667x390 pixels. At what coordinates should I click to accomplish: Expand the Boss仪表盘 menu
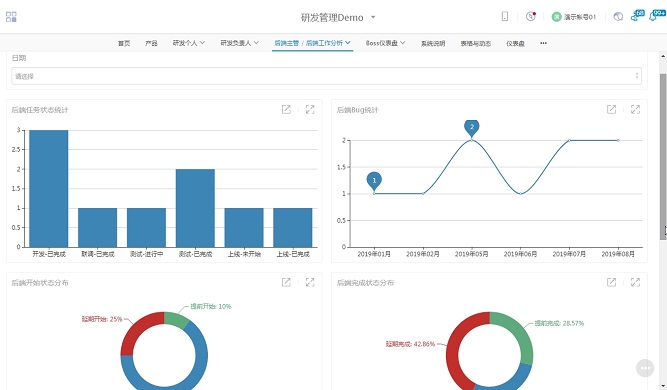pos(385,43)
